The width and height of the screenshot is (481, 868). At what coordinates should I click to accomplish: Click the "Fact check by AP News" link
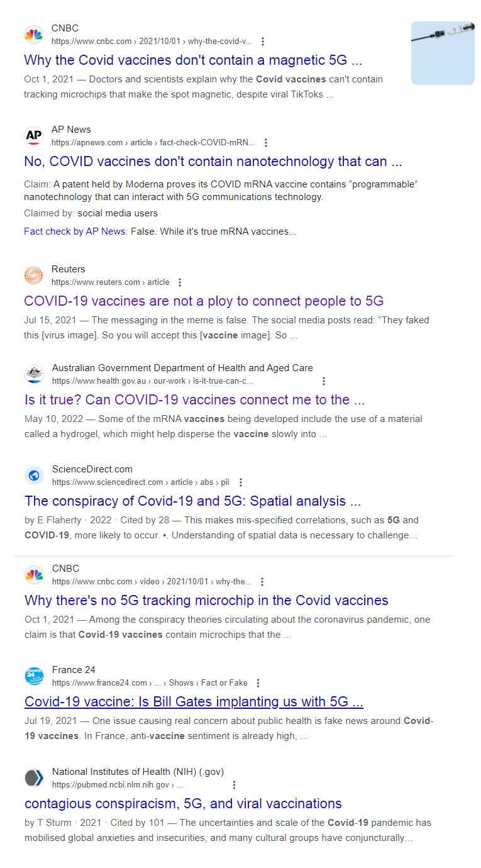tap(75, 231)
